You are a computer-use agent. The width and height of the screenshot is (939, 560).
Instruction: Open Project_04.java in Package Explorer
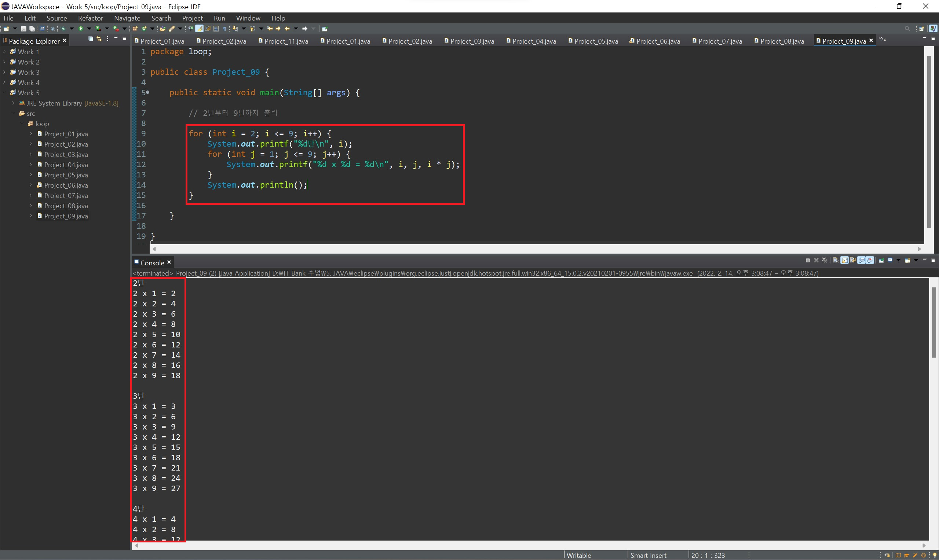point(66,165)
